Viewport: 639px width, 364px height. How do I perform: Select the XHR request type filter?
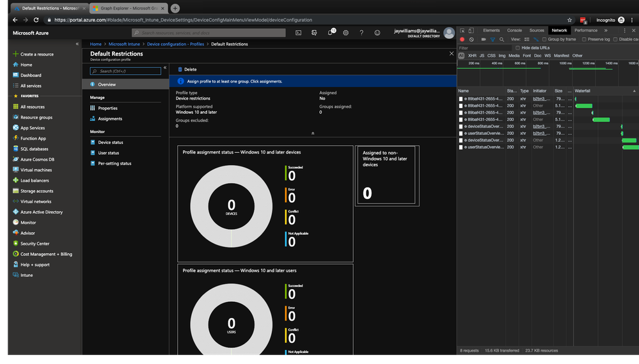pos(472,56)
